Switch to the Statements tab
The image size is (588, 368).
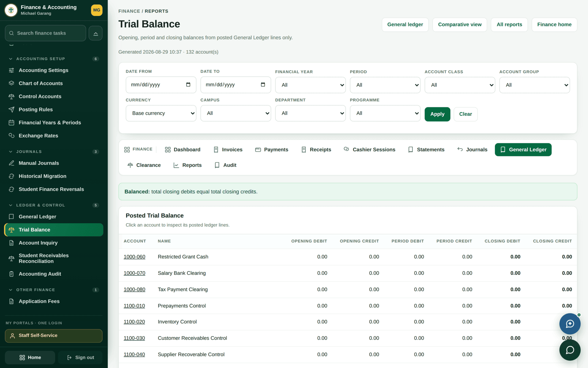click(x=426, y=150)
